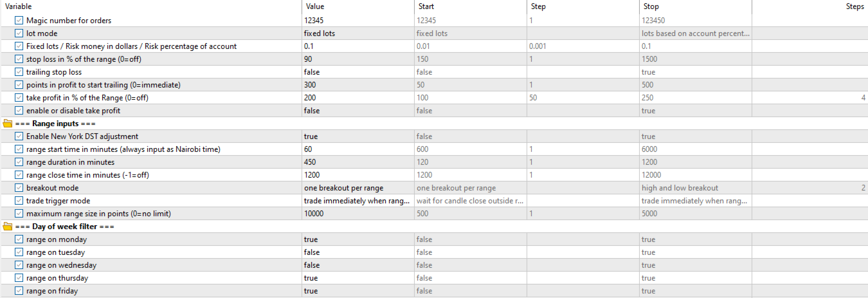Image resolution: width=868 pixels, height=298 pixels.
Task: Toggle the Enable New York DST adjustment checkbox
Action: tap(19, 136)
